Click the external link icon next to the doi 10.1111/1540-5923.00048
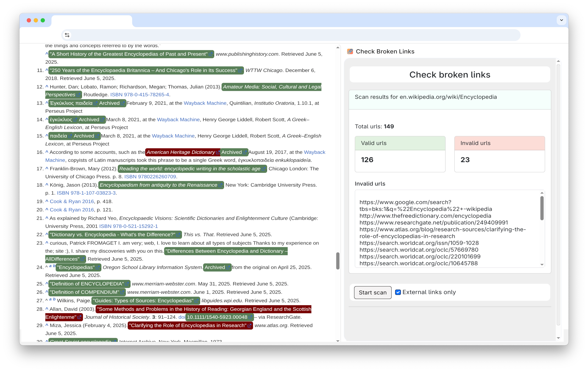588x371 pixels. (x=250, y=317)
